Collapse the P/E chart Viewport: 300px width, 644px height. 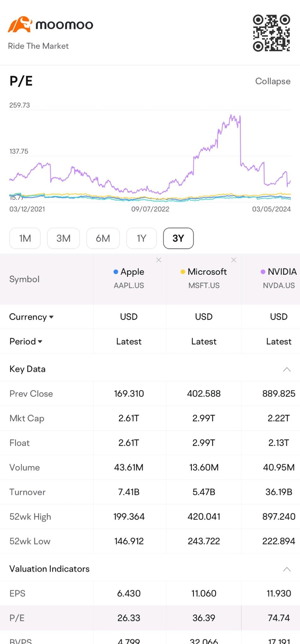(273, 81)
